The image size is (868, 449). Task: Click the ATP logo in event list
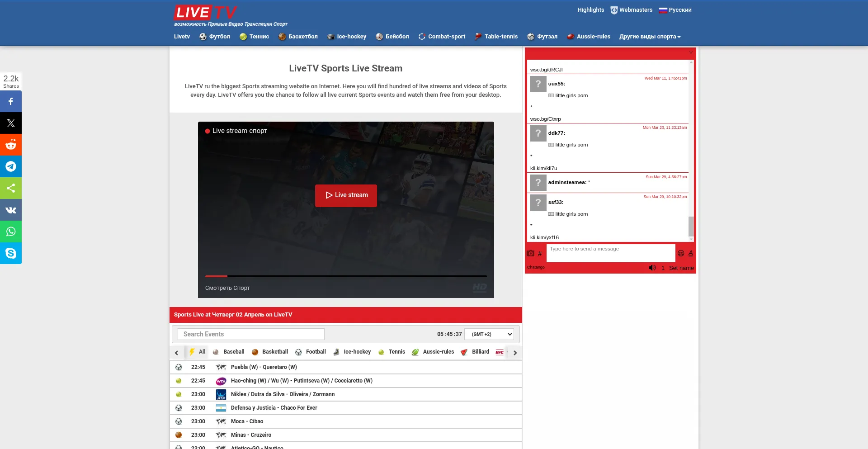(221, 394)
